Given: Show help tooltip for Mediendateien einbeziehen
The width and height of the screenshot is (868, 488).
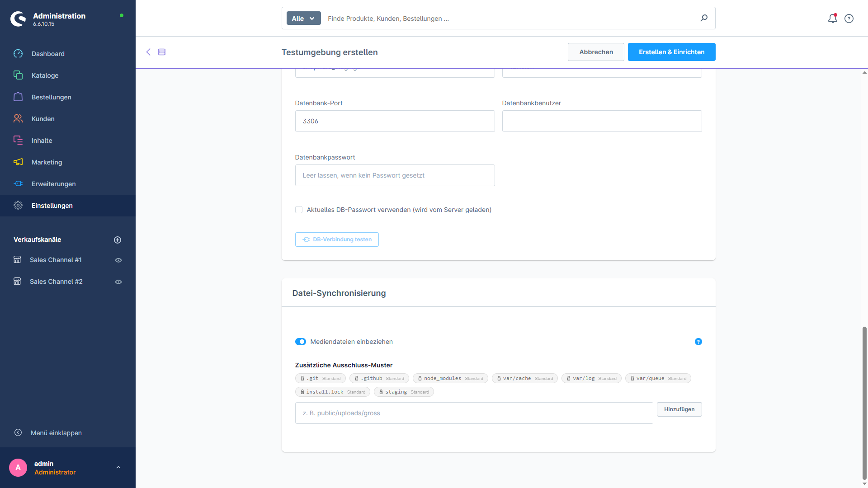Looking at the screenshot, I should click(x=698, y=342).
